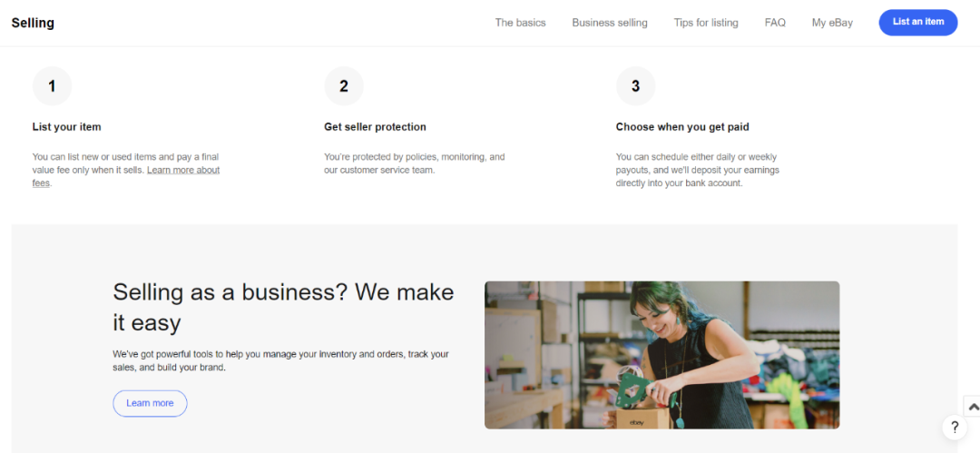This screenshot has height=453, width=980.
Task: Click Learn more business button
Action: (150, 403)
